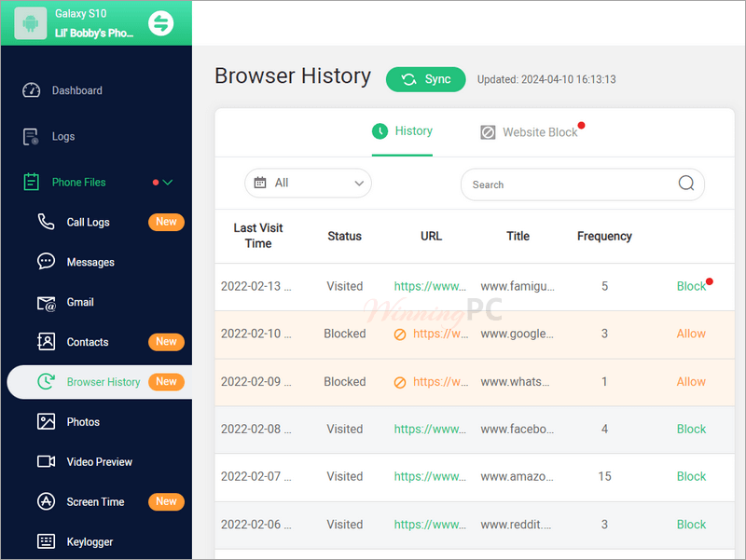Click the URL column header
The height and width of the screenshot is (560, 746).
point(431,237)
